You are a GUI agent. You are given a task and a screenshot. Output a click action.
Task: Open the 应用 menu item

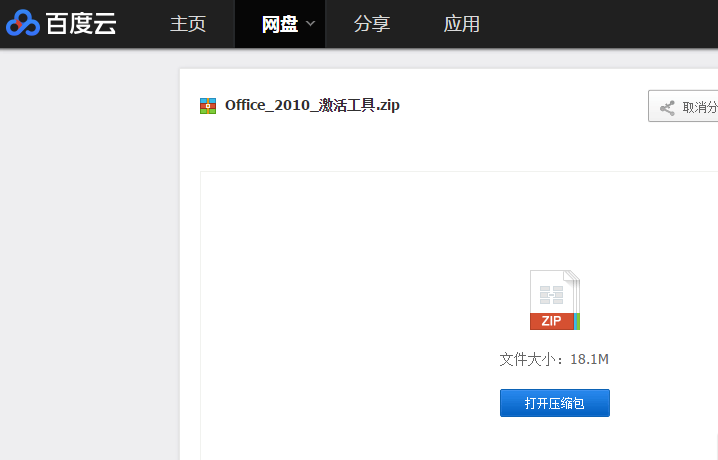pyautogui.click(x=462, y=24)
